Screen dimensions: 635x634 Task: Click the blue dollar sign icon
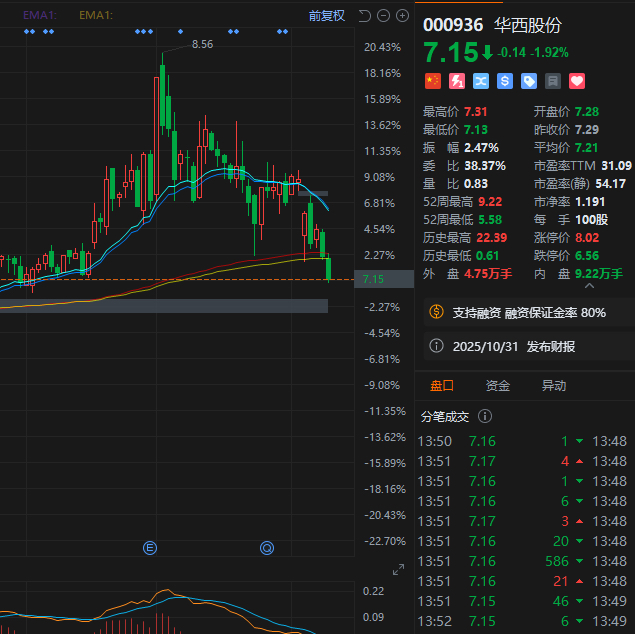pyautogui.click(x=505, y=81)
